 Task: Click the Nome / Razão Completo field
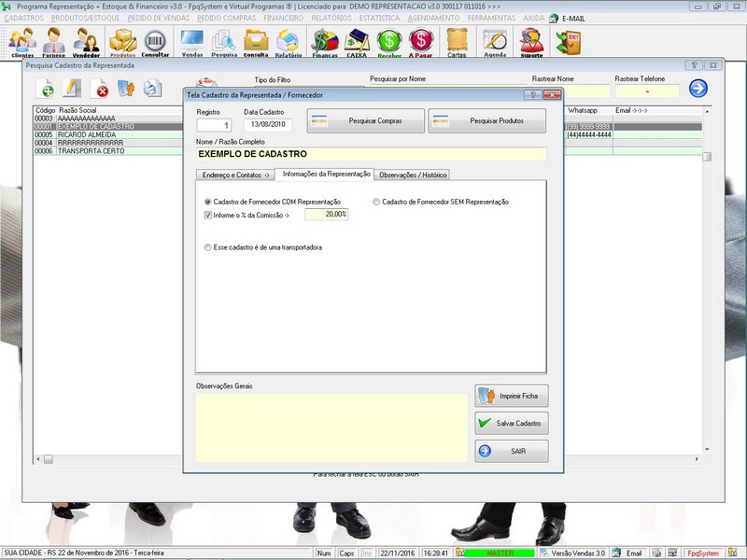[x=371, y=154]
